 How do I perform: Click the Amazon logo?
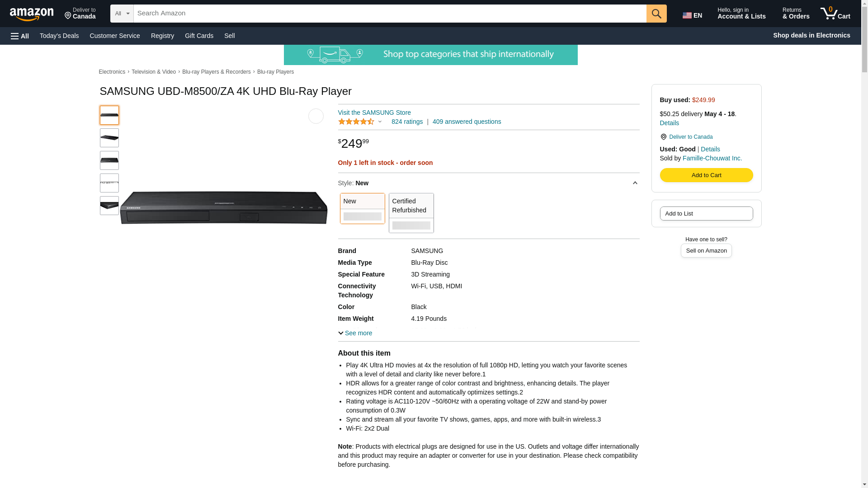click(x=32, y=14)
